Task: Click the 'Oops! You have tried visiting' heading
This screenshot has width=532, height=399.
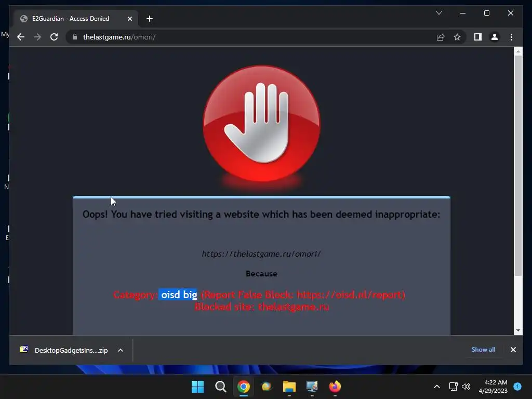Action: coord(261,215)
